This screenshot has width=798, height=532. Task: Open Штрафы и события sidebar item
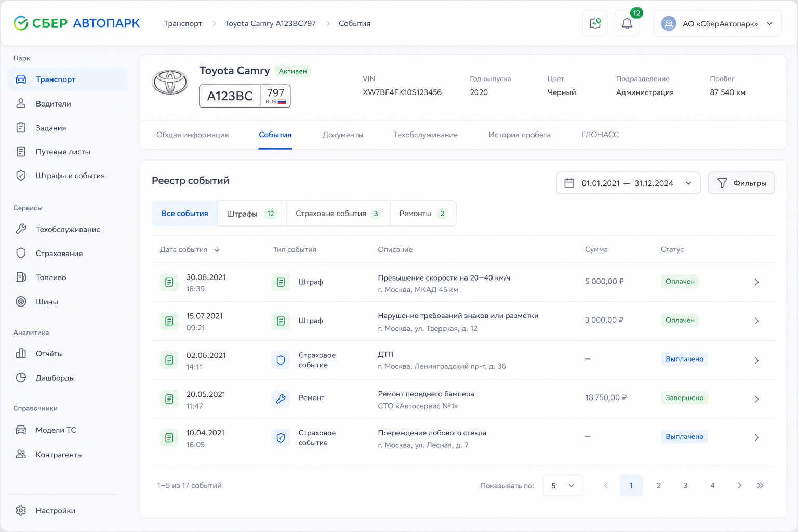[68, 176]
